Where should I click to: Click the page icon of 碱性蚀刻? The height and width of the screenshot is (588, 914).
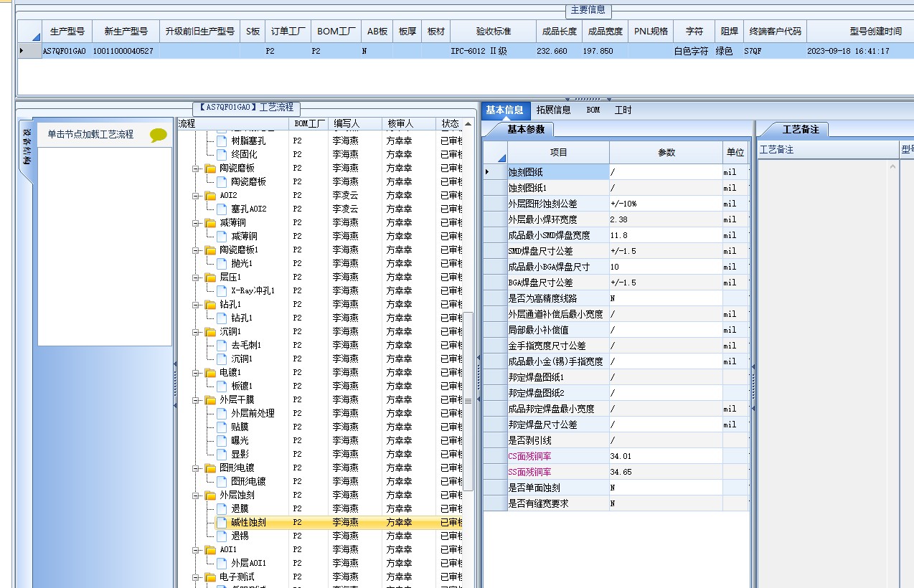(222, 522)
